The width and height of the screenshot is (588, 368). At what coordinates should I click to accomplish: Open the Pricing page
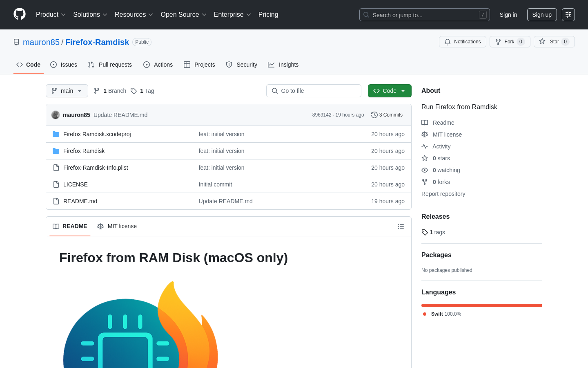[x=268, y=15]
